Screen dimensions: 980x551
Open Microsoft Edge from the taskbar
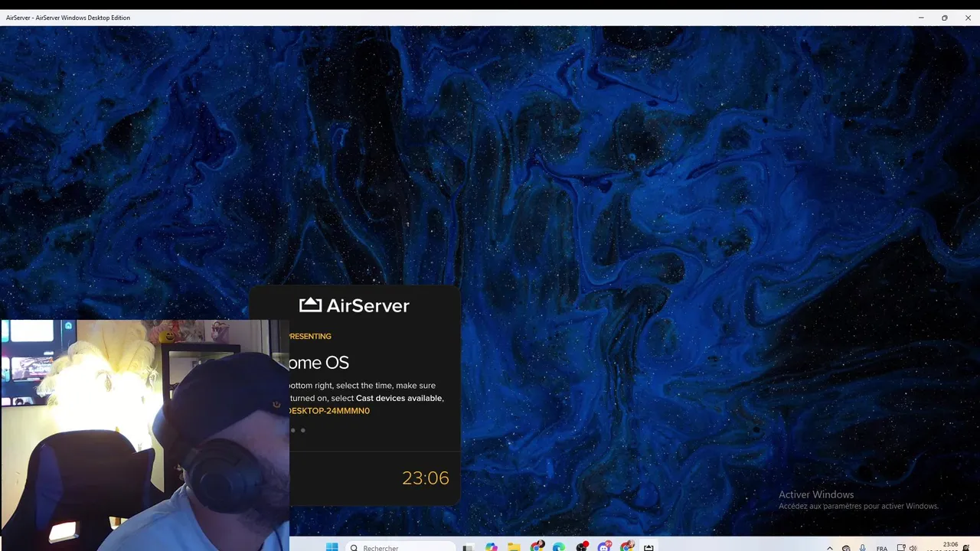(x=559, y=547)
